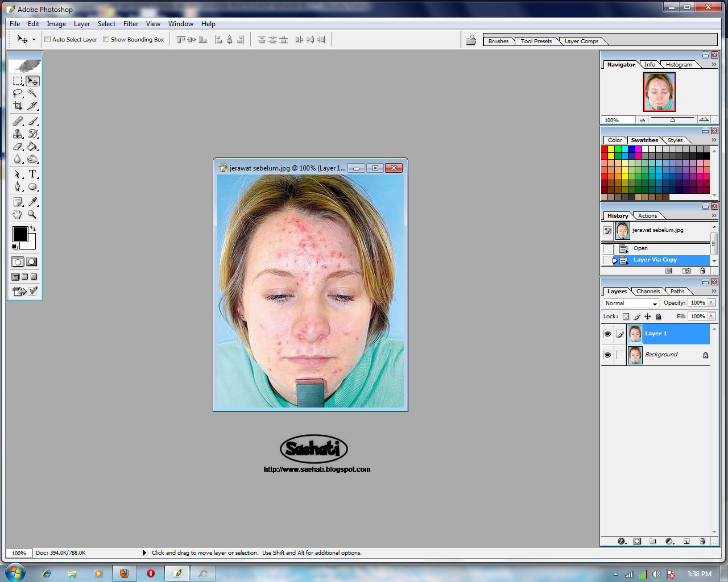Select the Eraser tool
The height and width of the screenshot is (582, 728).
coord(18,148)
